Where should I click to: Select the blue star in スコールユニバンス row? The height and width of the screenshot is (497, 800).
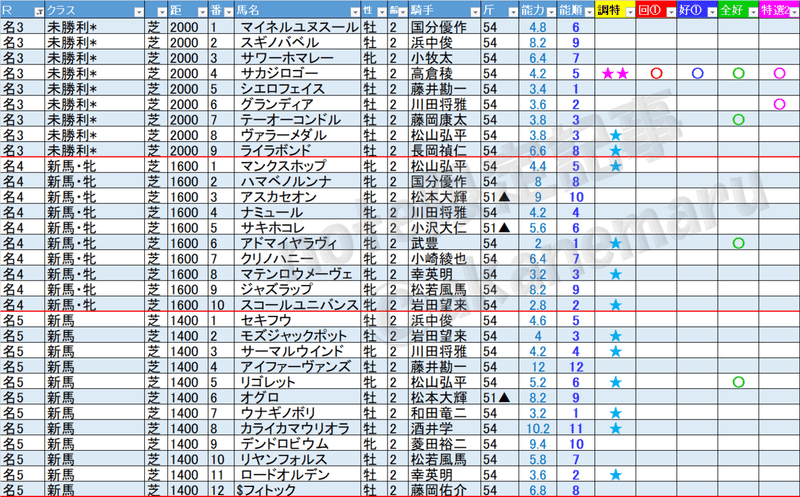click(615, 305)
